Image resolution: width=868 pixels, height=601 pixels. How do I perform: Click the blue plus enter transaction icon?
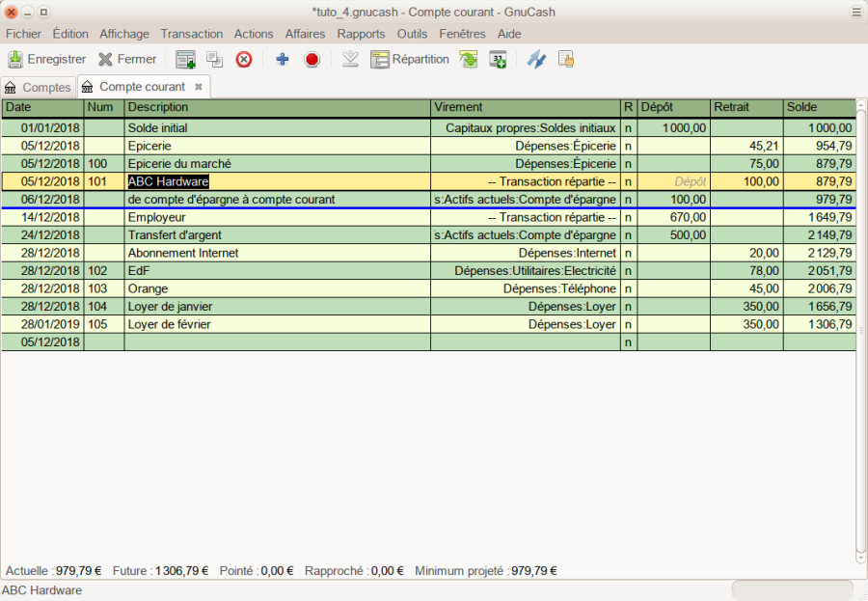click(x=283, y=59)
